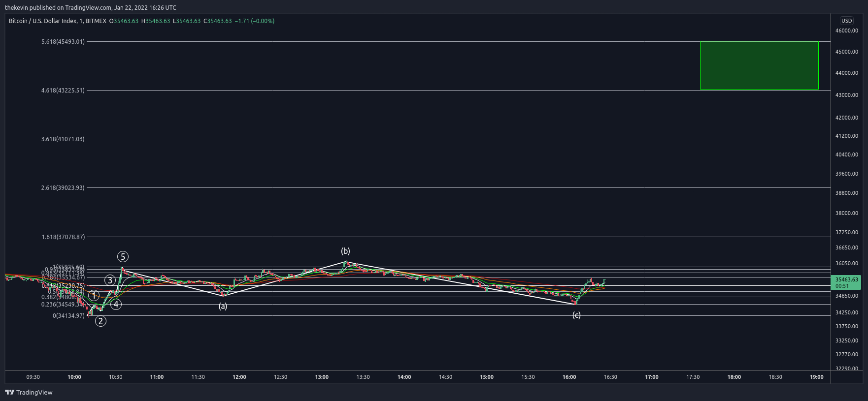Click the 10:00 time axis label
Image resolution: width=868 pixels, height=401 pixels.
tap(74, 377)
